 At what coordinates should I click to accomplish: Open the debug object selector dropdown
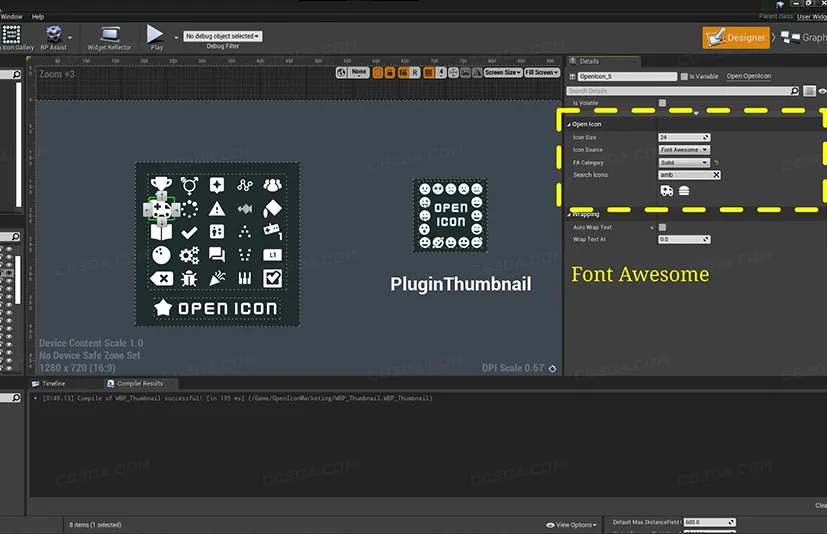[223, 36]
